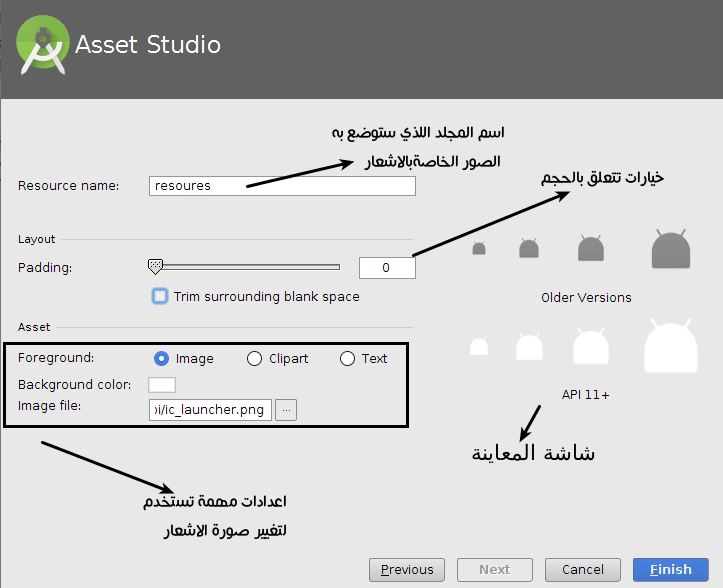Click the smallest gray Older Versions preview icon

(x=479, y=249)
